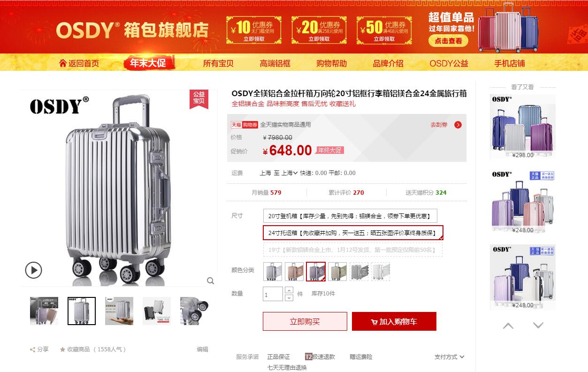This screenshot has height=372, width=588.
Task: Increase quantity with the up stepper arrow
Action: pyautogui.click(x=289, y=290)
